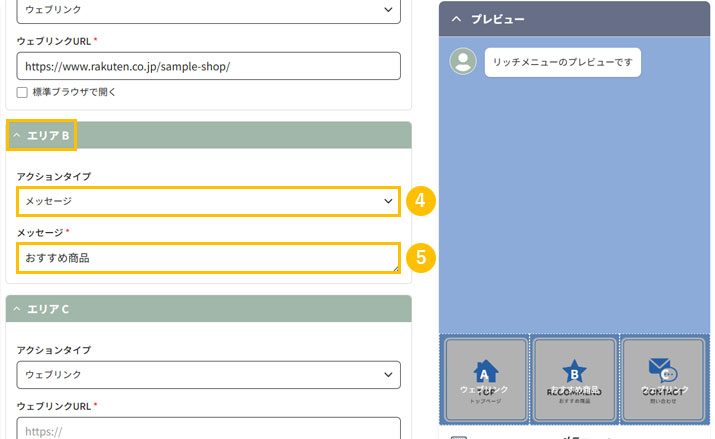Enable the 標準ブラウザで開く checkbox

(23, 92)
